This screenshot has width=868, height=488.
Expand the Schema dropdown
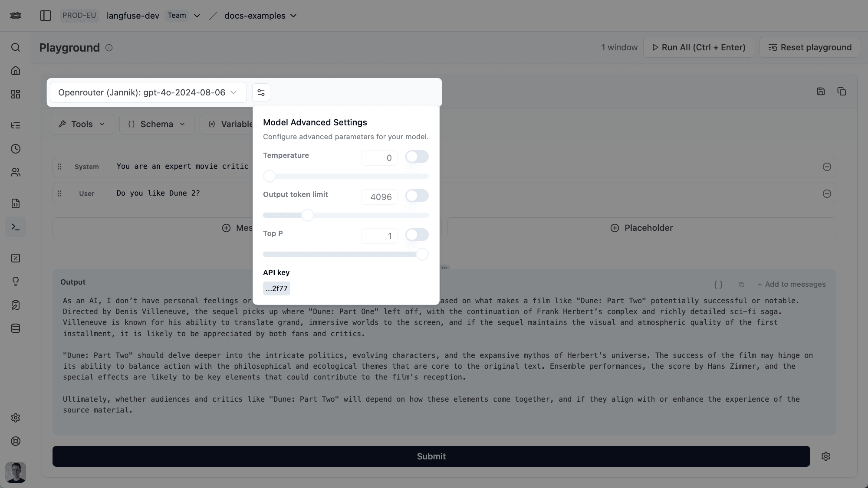156,124
